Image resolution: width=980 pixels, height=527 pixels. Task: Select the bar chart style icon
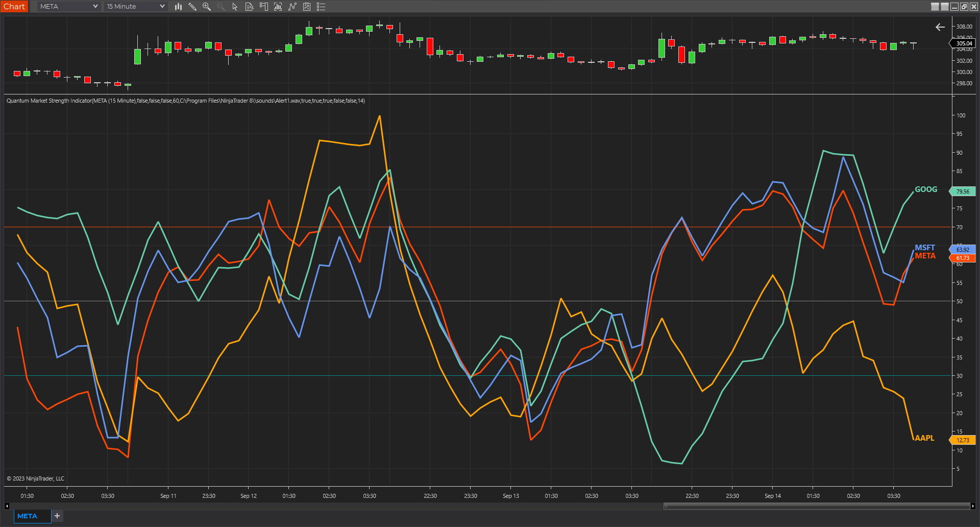(x=178, y=7)
